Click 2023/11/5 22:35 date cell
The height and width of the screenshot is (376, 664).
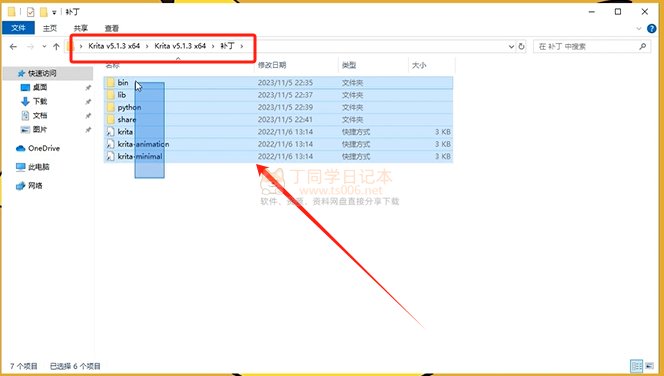coord(285,83)
